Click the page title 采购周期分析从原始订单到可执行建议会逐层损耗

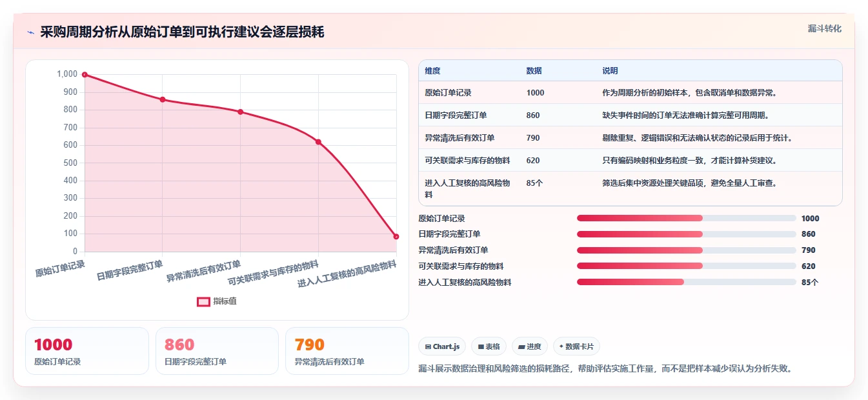pos(182,32)
